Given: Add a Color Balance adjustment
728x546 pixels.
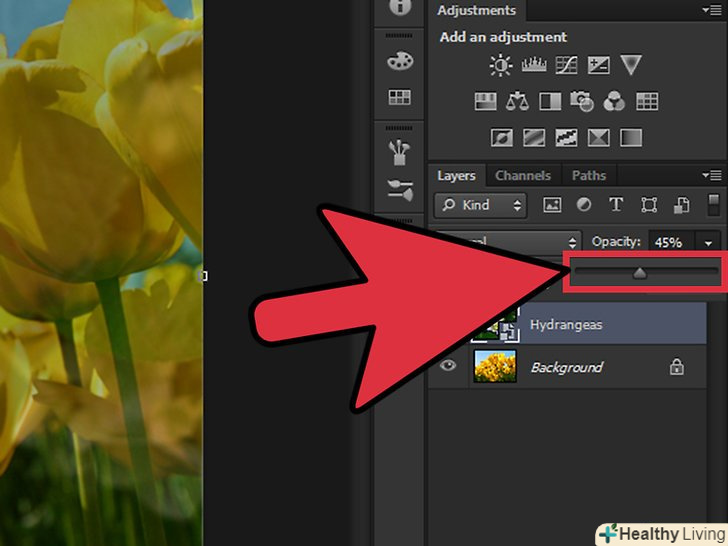Looking at the screenshot, I should 517,101.
